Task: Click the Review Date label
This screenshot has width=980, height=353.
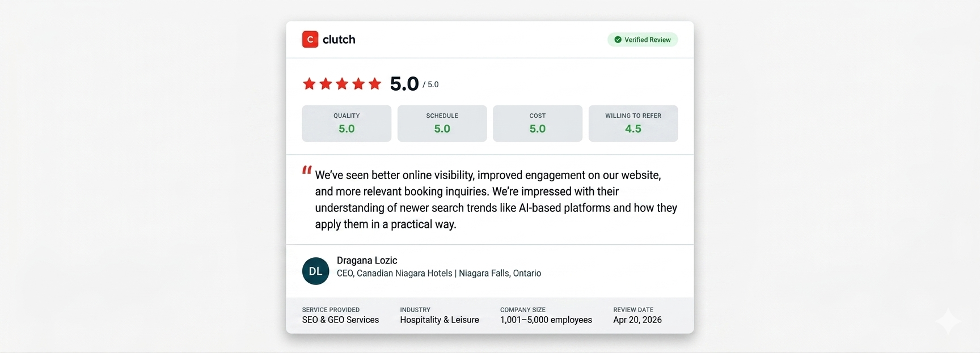Action: tap(633, 310)
